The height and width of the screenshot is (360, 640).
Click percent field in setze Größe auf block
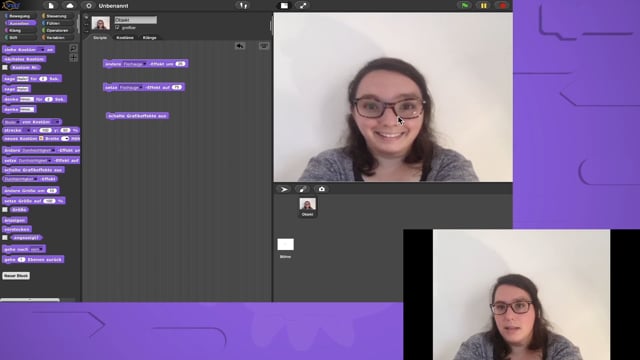[x=49, y=201]
